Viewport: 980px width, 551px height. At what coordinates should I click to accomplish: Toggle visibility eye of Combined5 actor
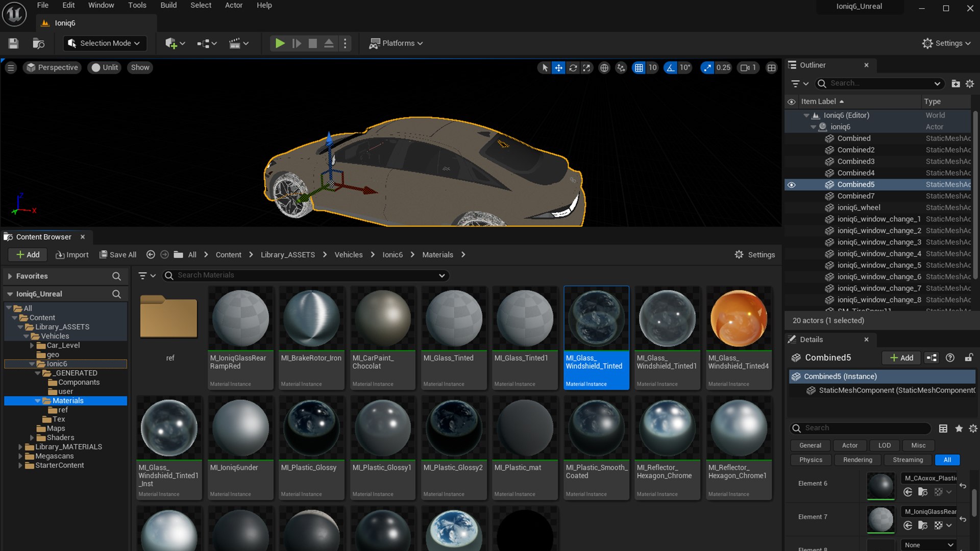791,185
